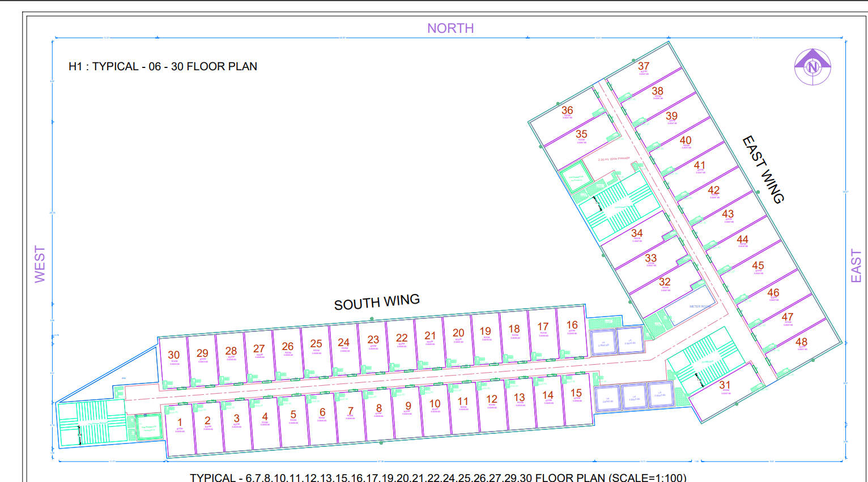Click the H1 Typical floor plan title

coord(163,66)
